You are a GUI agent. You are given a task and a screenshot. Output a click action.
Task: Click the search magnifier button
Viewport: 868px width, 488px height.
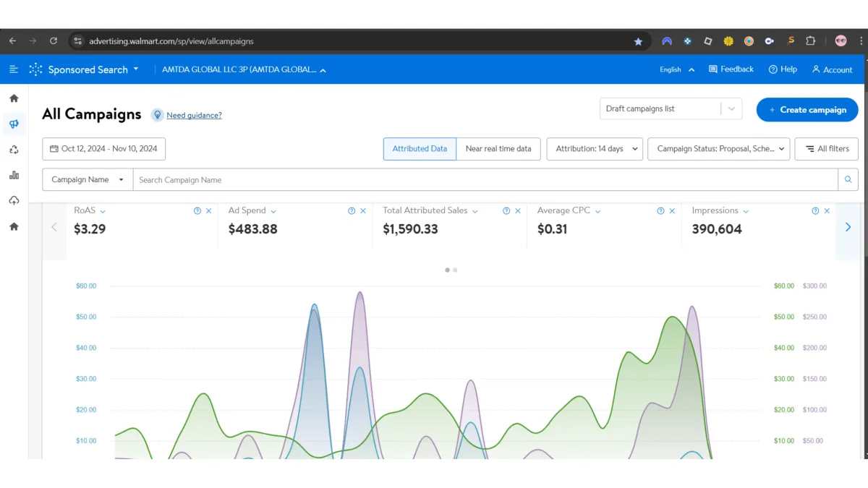pos(848,180)
